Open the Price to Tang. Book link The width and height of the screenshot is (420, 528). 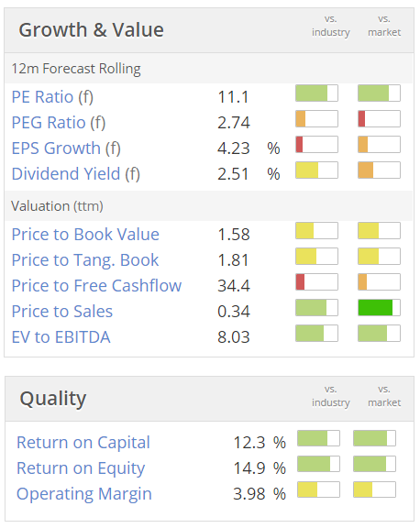click(x=85, y=260)
